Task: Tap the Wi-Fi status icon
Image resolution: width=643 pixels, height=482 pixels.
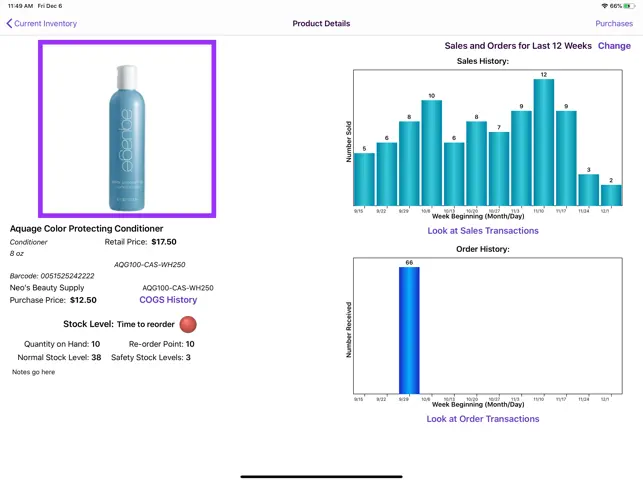Action: (x=604, y=6)
